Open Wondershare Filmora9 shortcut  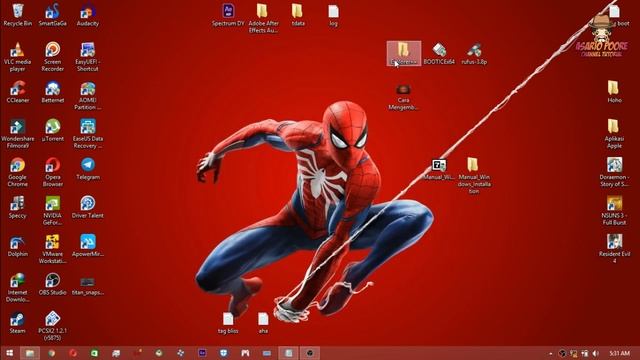(x=18, y=134)
